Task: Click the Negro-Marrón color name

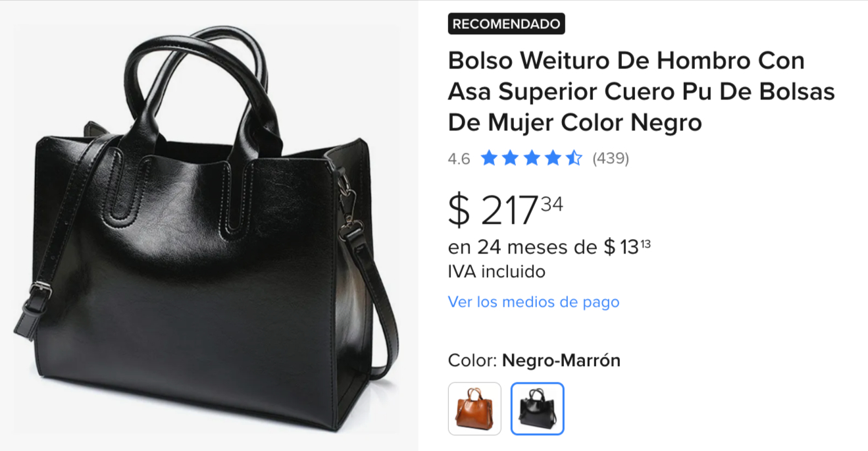Action: pos(561,361)
